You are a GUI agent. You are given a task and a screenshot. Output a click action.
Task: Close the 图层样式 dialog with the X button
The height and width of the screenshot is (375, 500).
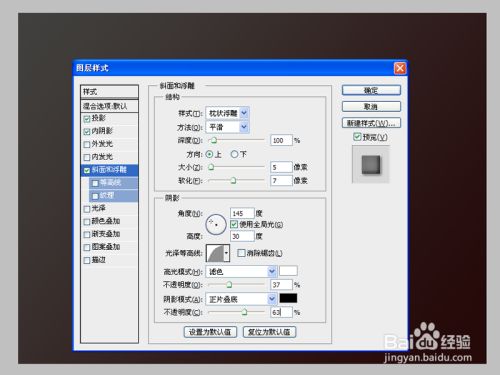pos(400,68)
